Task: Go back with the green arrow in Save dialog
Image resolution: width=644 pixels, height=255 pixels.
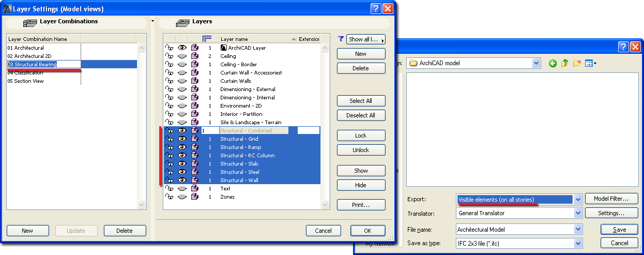Action: [x=553, y=63]
